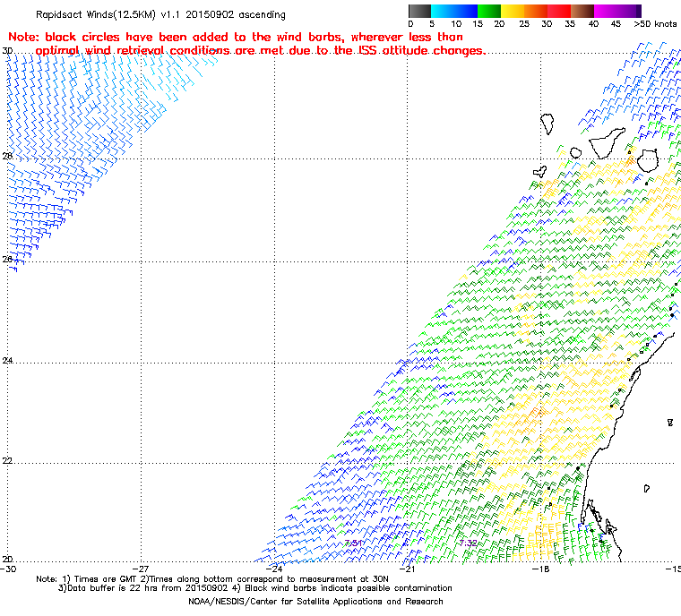Click the '-30' longitude label on bottom axis
Screen dimensions: 681x616
[x=8, y=569]
